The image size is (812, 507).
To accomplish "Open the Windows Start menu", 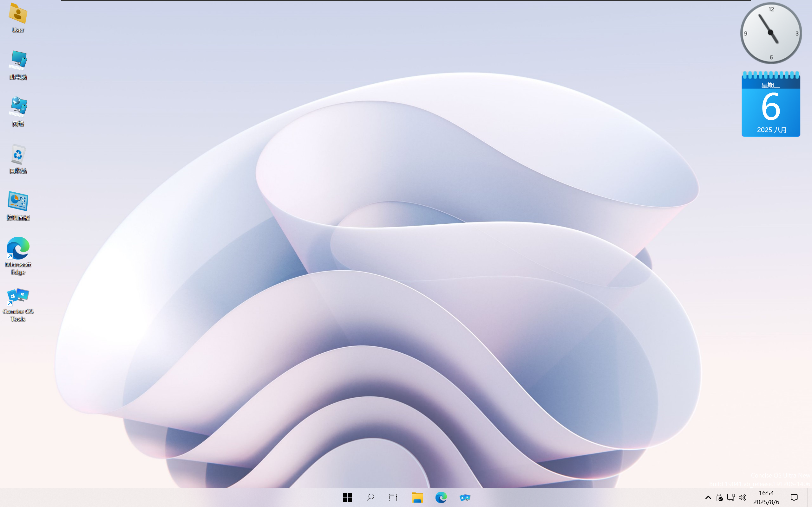I will tap(347, 497).
